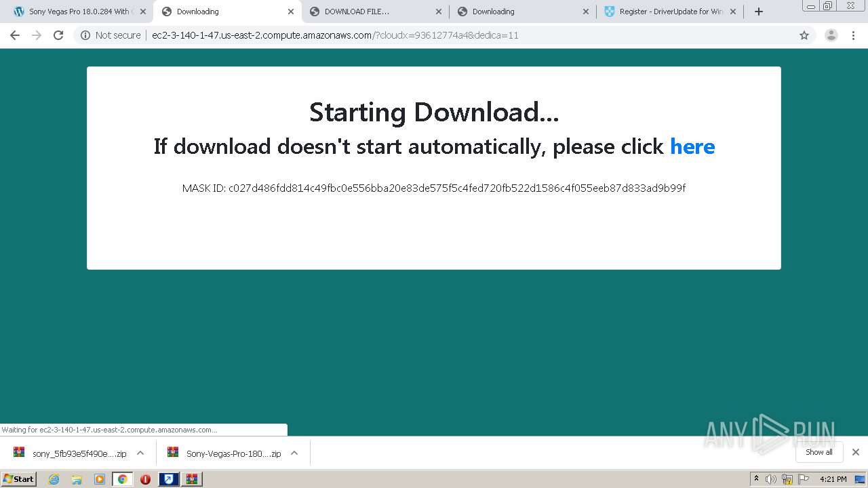868x488 pixels.
Task: Click the 4:21 PM taskbar clock
Action: tap(833, 479)
